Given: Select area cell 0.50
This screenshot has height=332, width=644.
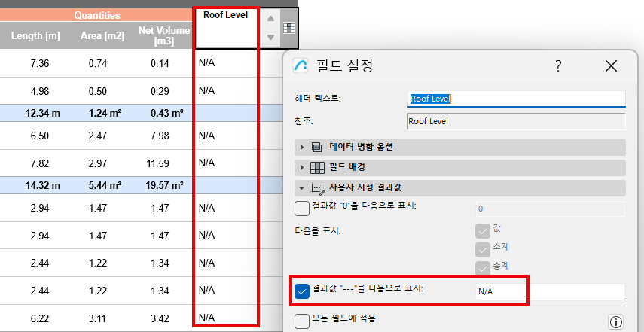Looking at the screenshot, I should tap(98, 92).
